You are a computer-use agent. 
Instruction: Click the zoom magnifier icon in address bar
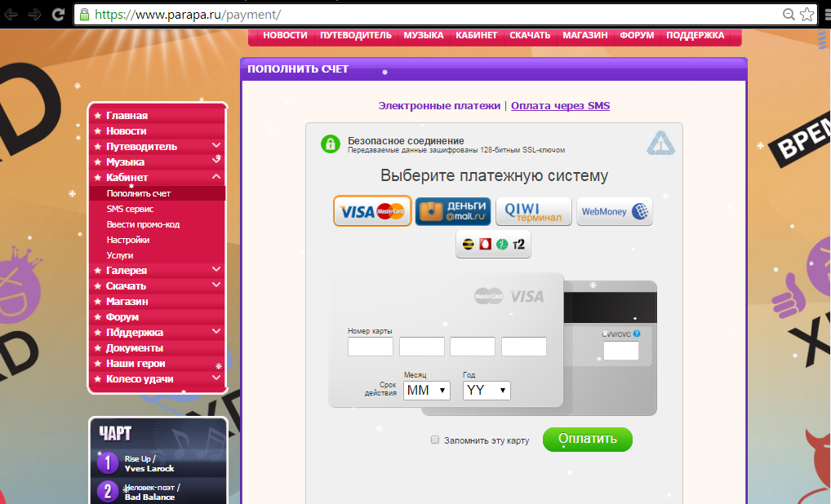(x=789, y=15)
